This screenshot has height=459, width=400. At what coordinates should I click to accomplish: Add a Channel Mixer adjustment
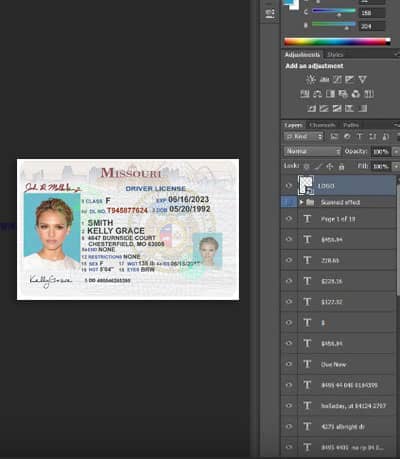[x=356, y=94]
